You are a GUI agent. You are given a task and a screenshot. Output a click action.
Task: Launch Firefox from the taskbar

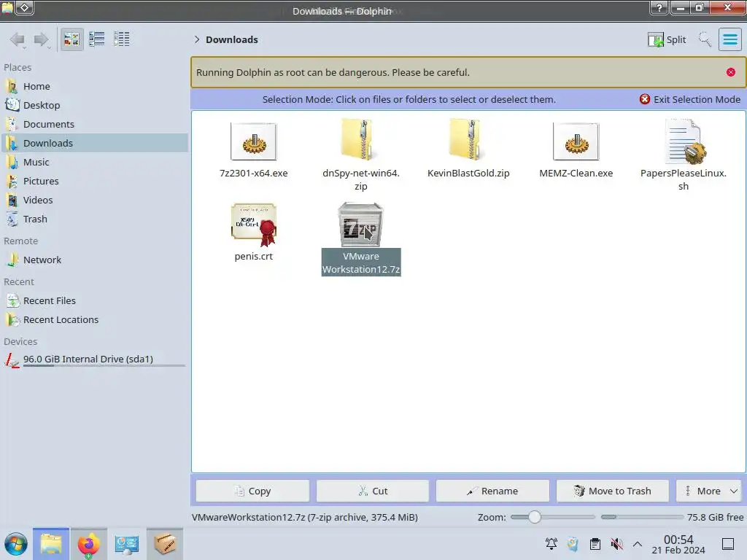88,544
